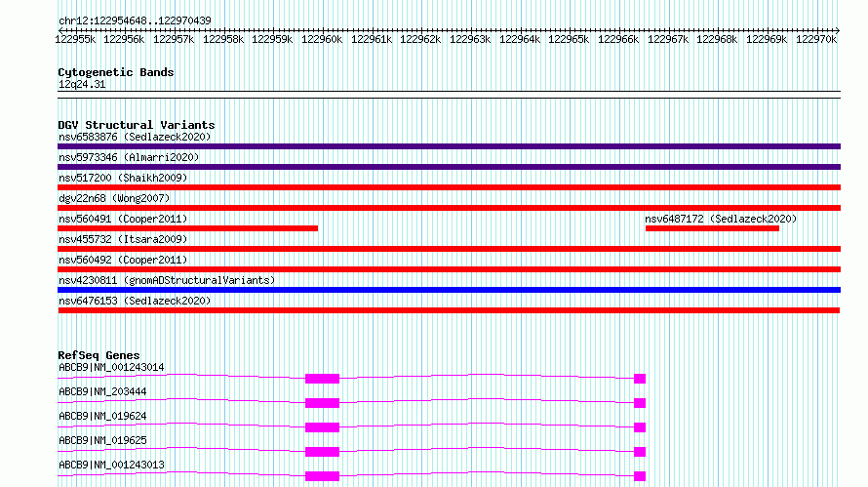The image size is (868, 487).
Task: Click the 122957k ruler position label
Action: (x=174, y=39)
